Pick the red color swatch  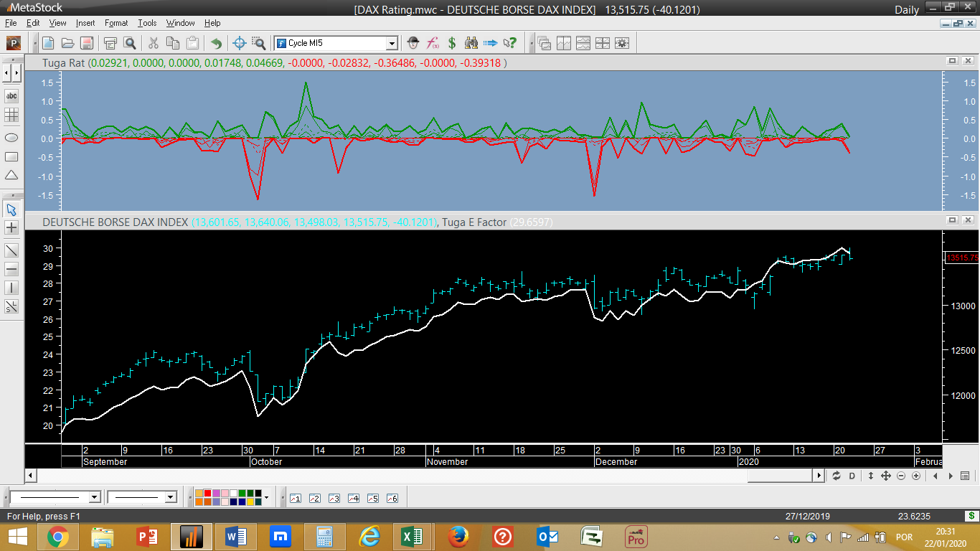coord(207,494)
